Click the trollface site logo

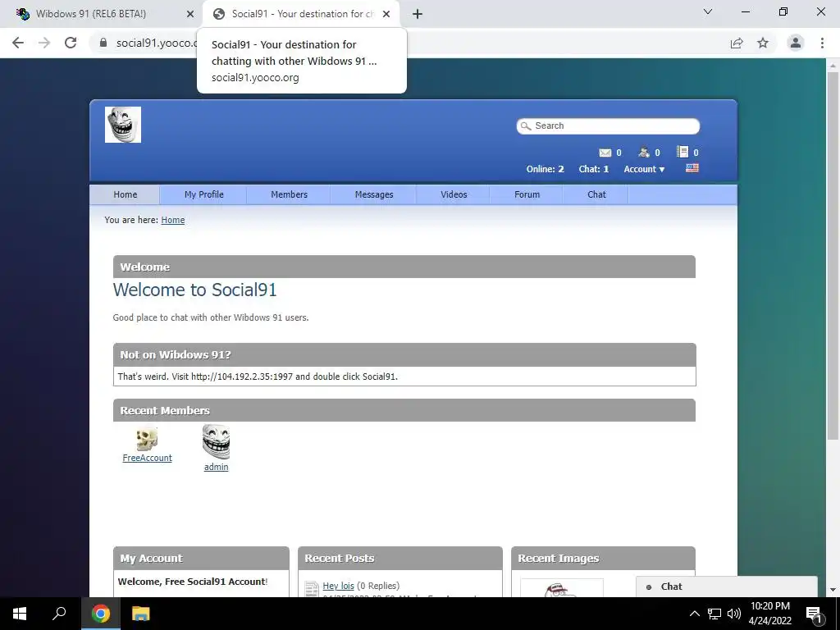(123, 125)
